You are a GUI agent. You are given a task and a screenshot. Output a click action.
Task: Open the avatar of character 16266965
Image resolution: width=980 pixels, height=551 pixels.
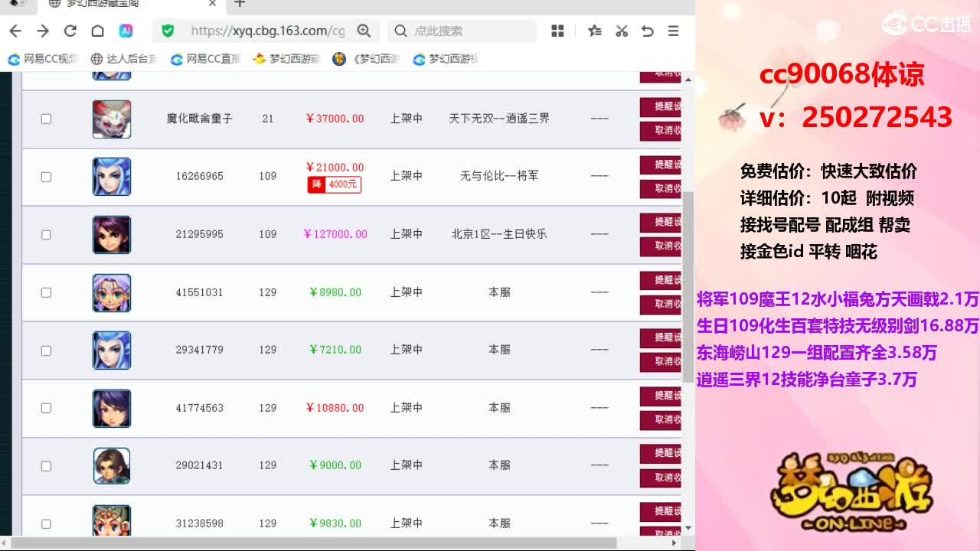[112, 177]
